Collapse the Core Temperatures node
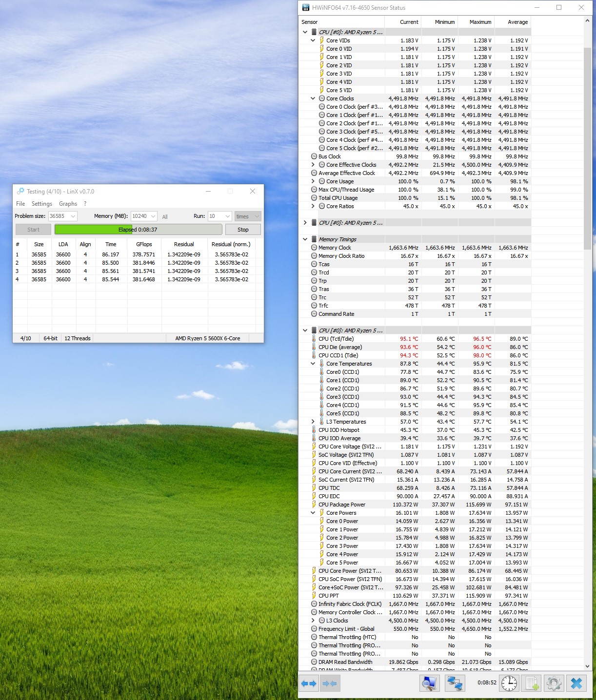The image size is (596, 700). pyautogui.click(x=313, y=364)
